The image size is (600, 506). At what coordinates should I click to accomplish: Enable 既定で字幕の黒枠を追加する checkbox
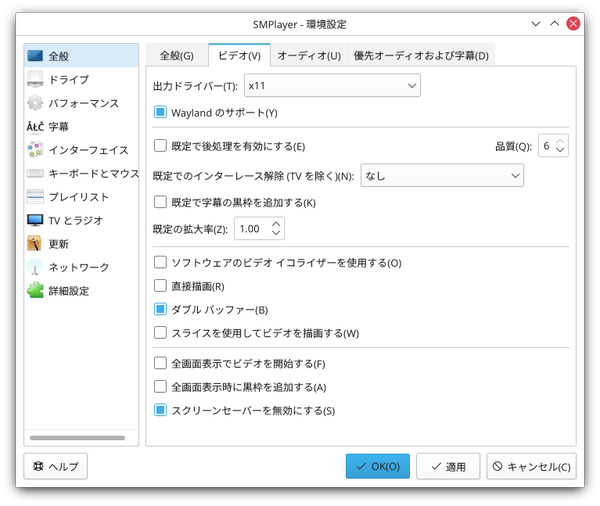pos(160,202)
